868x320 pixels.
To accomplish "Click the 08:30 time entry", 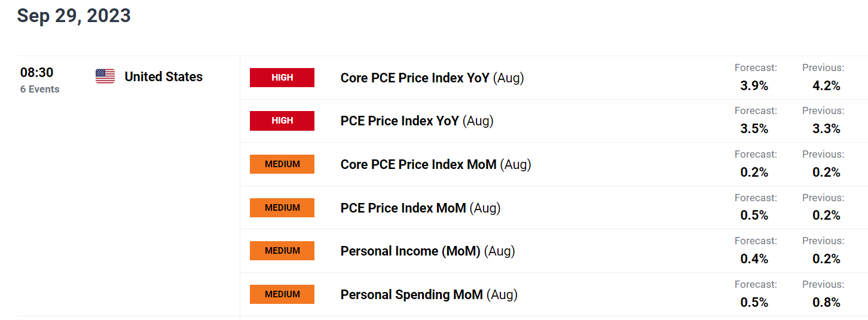I will coord(36,73).
